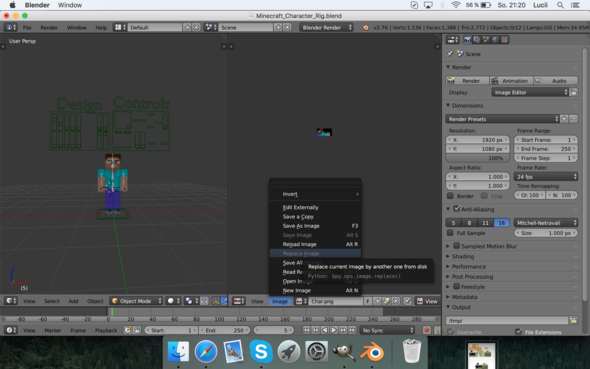Open the Texture properties tab
Image resolution: width=590 pixels, height=369 pixels.
505,39
